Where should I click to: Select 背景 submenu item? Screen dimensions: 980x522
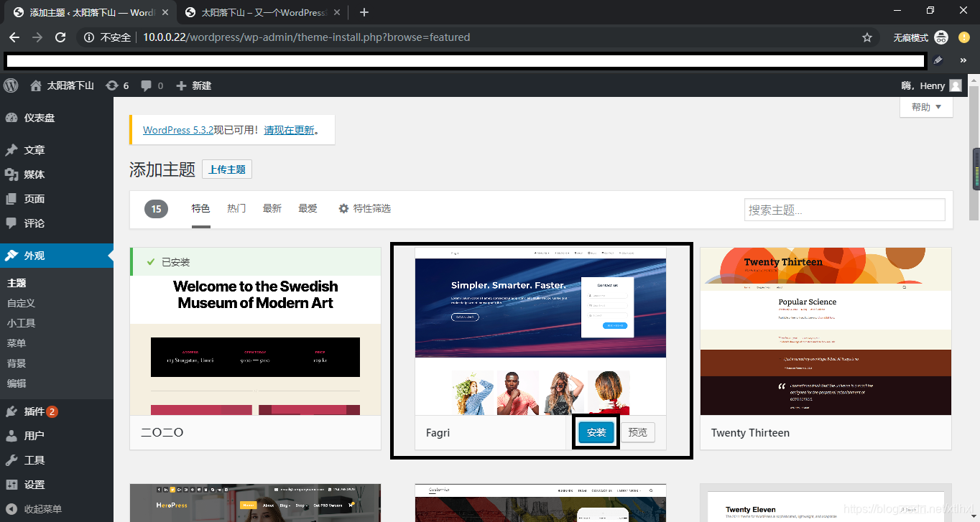17,363
